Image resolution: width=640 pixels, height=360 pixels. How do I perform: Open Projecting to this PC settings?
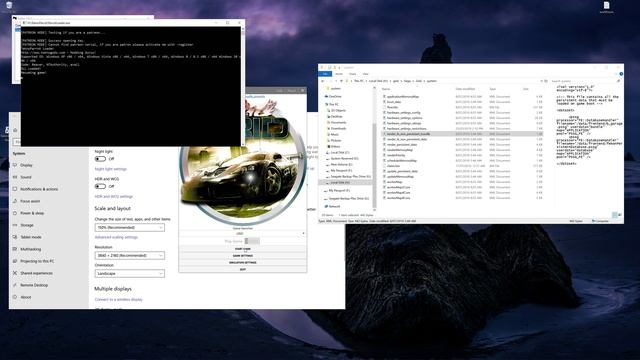(x=37, y=261)
